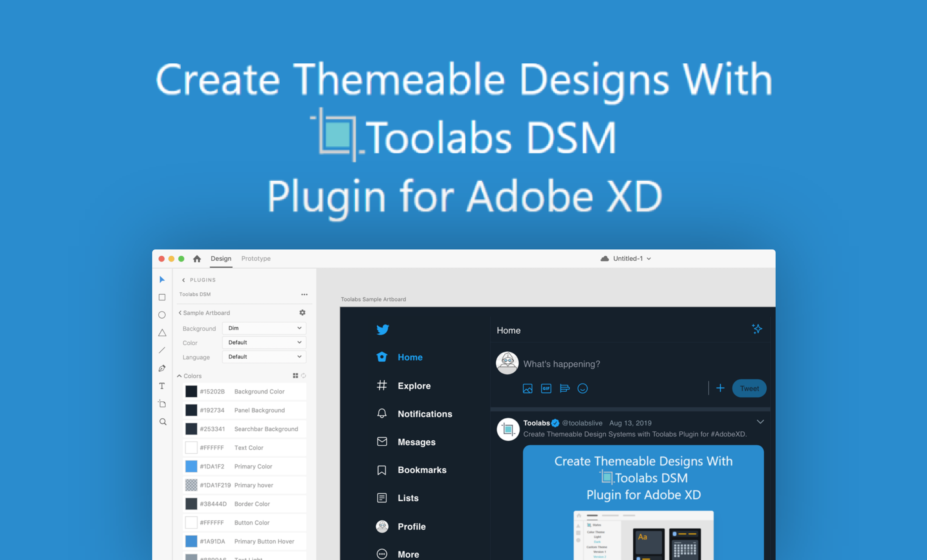Select the Line tool
This screenshot has width=927, height=560.
162,350
